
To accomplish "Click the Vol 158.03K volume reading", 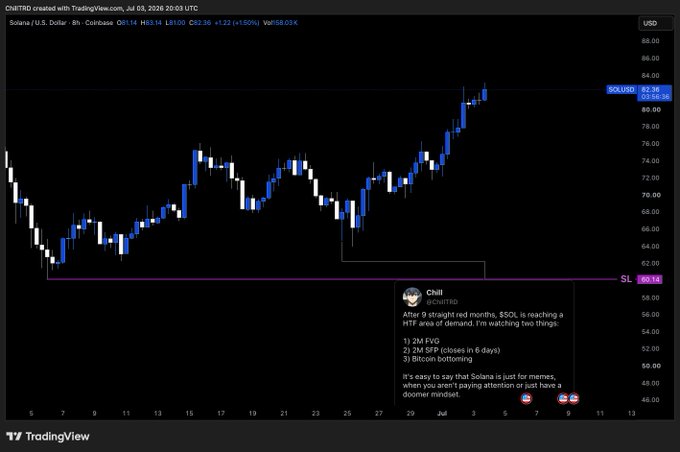I will click(281, 23).
